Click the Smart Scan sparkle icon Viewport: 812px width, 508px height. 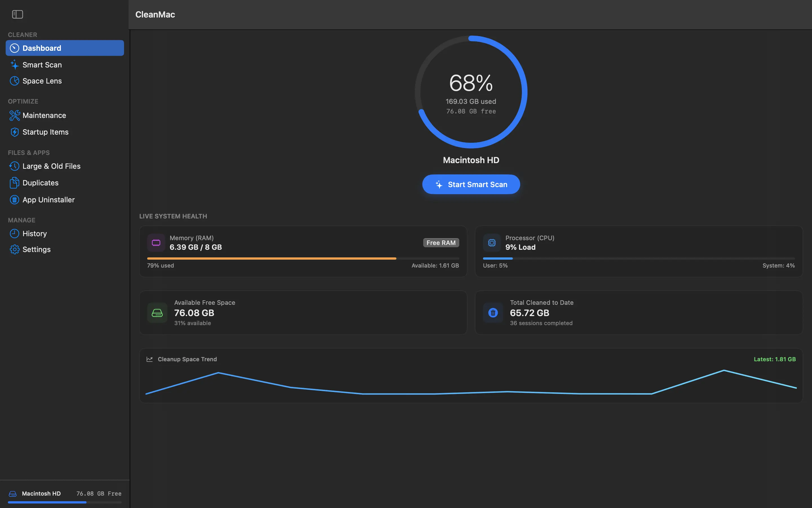tap(14, 65)
